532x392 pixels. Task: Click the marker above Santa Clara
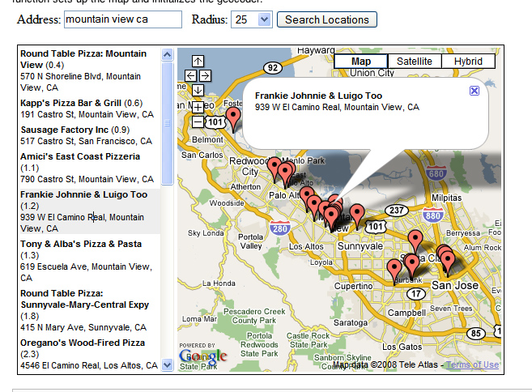415,239
